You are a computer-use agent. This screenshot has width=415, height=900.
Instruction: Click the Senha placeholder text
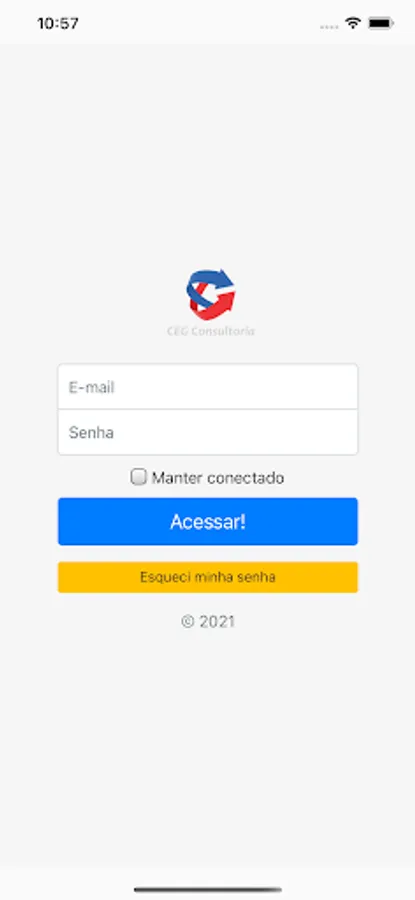click(x=91, y=432)
